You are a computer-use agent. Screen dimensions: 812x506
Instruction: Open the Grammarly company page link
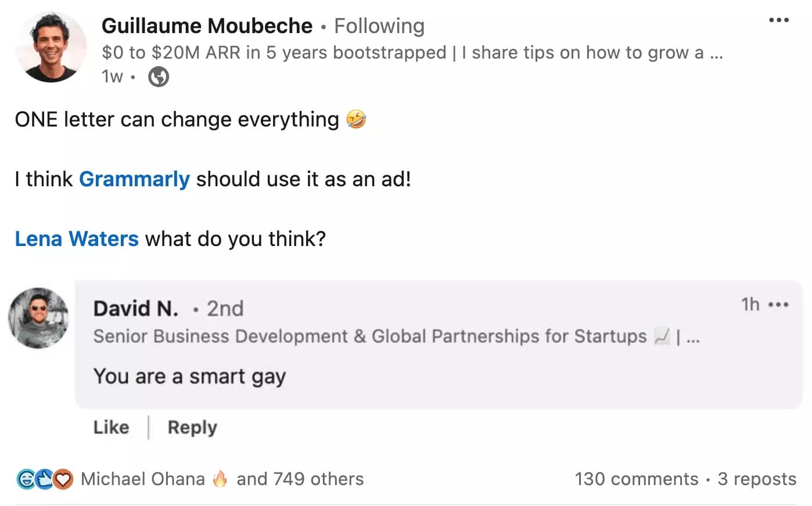[x=134, y=179]
